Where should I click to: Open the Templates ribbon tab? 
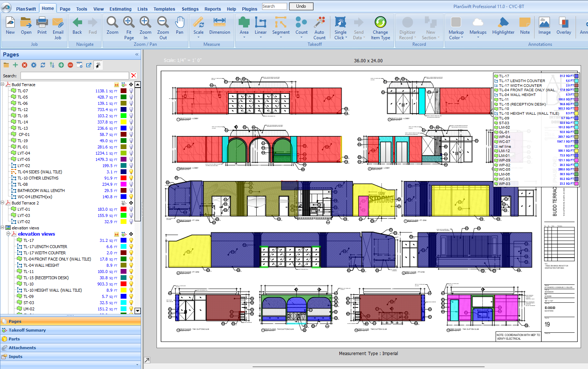click(x=164, y=9)
